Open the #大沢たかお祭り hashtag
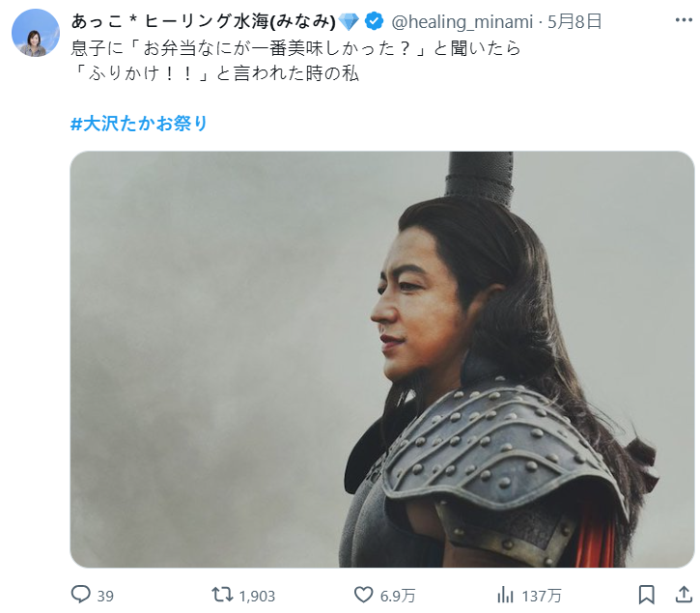This screenshot has width=700, height=613. click(x=140, y=124)
